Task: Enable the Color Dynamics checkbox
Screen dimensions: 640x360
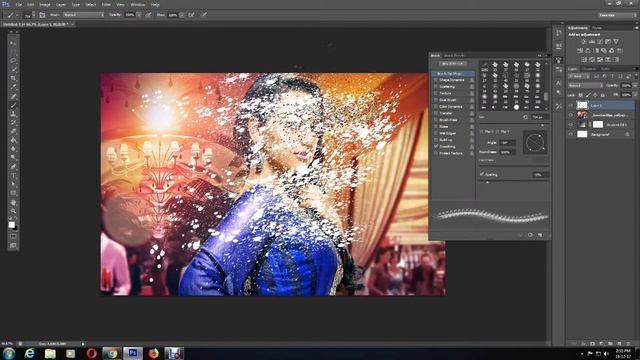Action: coord(436,107)
